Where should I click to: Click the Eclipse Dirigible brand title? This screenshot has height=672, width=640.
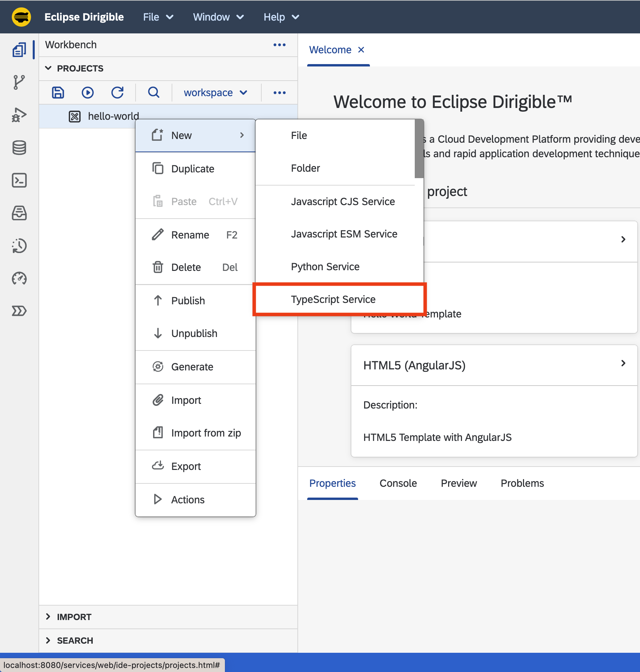tap(84, 17)
